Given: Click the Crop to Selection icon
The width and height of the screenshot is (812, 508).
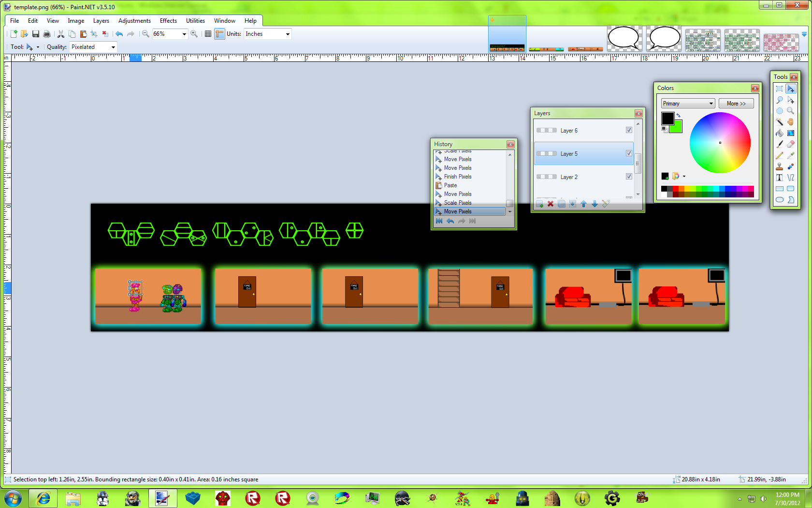Looking at the screenshot, I should 94,34.
